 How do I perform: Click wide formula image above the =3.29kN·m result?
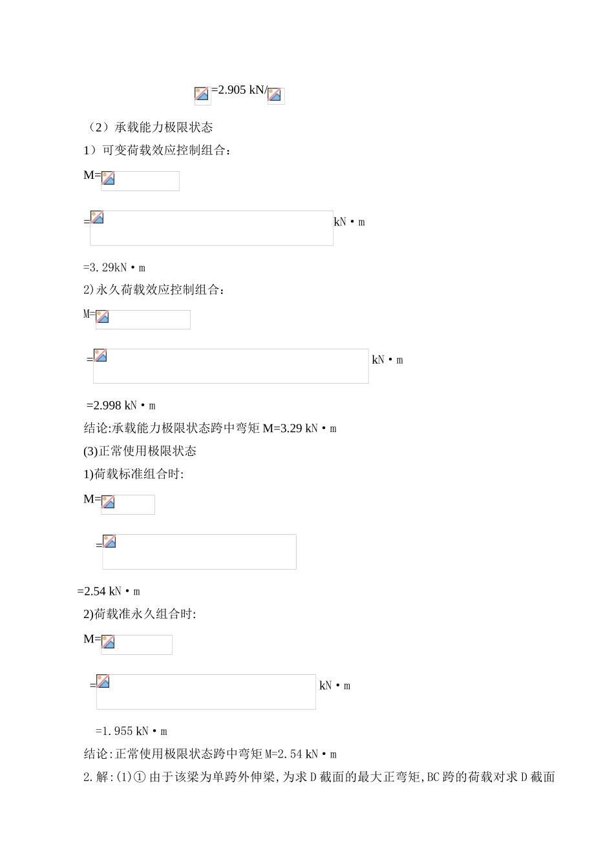point(211,228)
